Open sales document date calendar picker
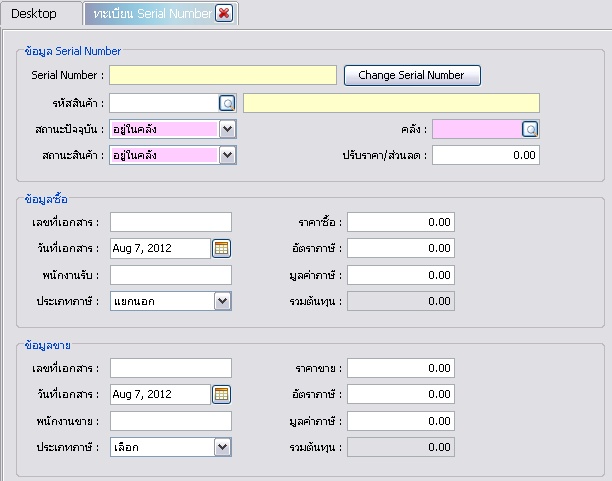 (x=222, y=395)
